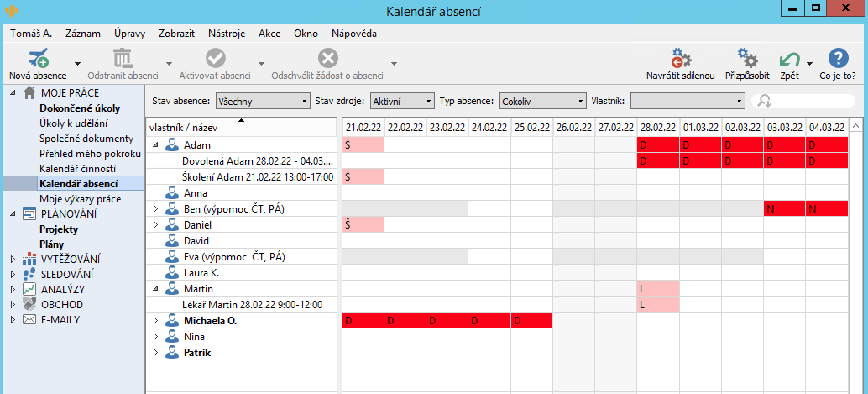Open the Stav absence dropdown
This screenshot has width=868, height=394.
tap(263, 101)
